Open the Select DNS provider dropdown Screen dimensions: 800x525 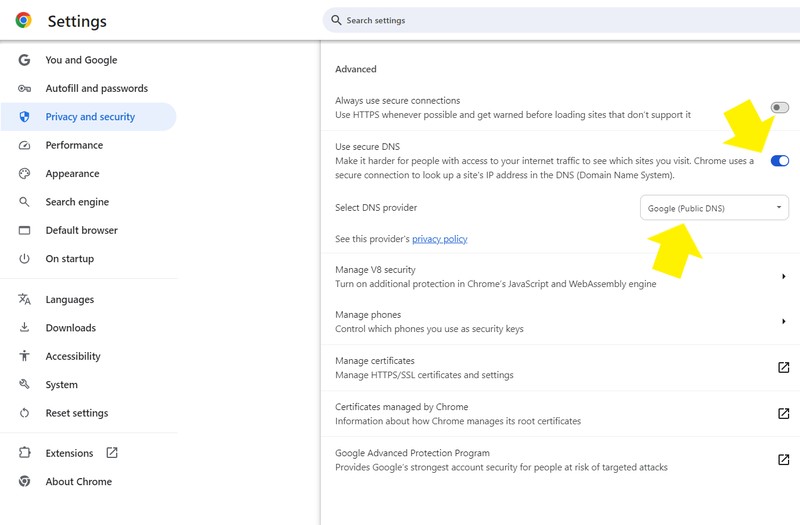pos(714,208)
